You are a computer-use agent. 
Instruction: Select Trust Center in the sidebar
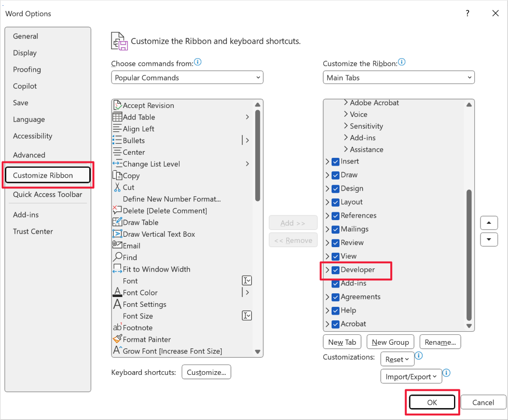pyautogui.click(x=33, y=232)
